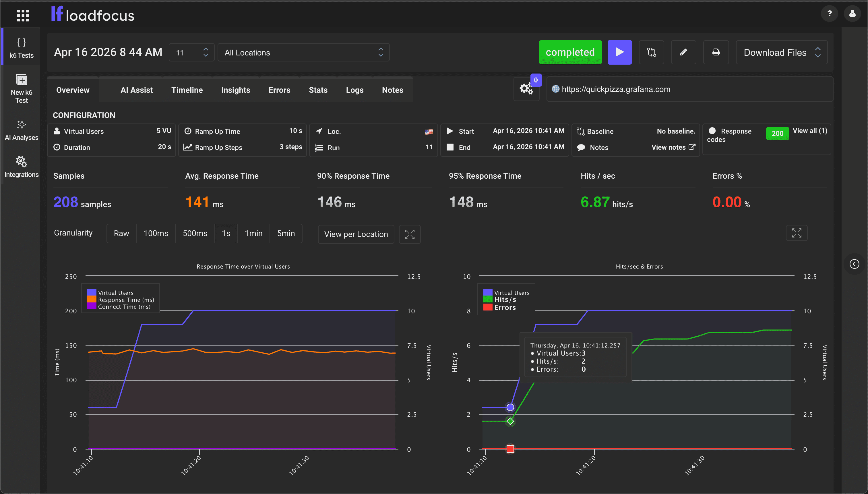The height and width of the screenshot is (494, 868).
Task: Expand the Download Files dropdown
Action: tap(781, 53)
